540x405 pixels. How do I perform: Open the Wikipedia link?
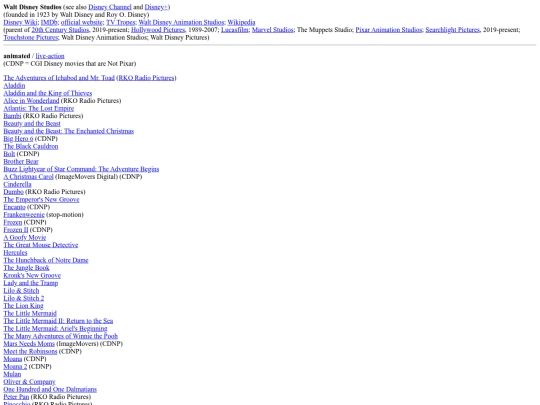pyautogui.click(x=241, y=22)
